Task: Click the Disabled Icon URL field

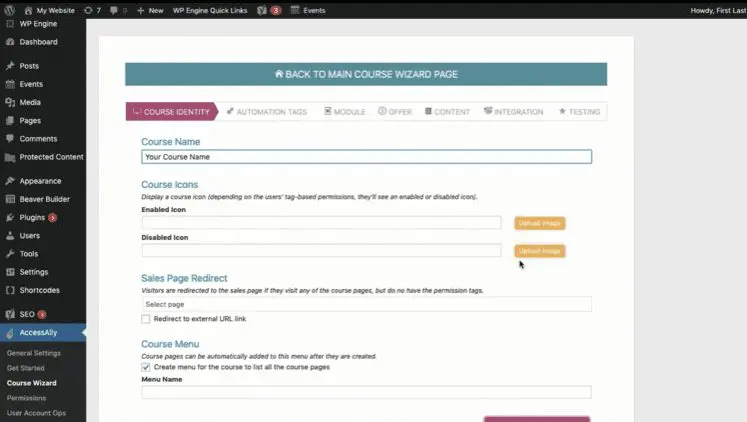Action: [321, 251]
